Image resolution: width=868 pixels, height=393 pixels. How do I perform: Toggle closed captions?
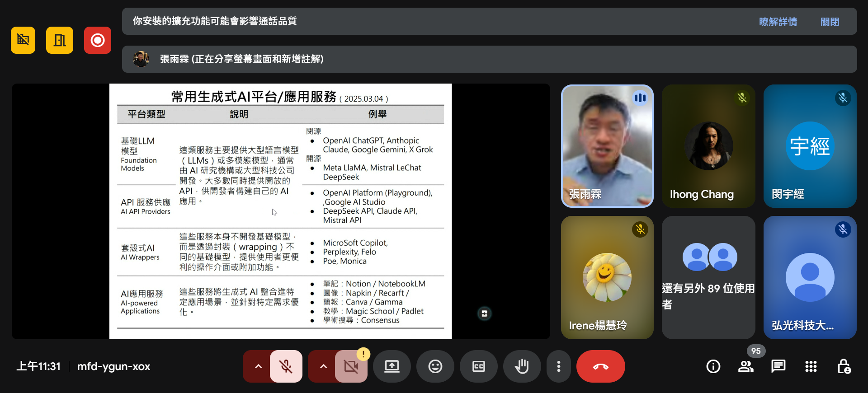(x=479, y=366)
